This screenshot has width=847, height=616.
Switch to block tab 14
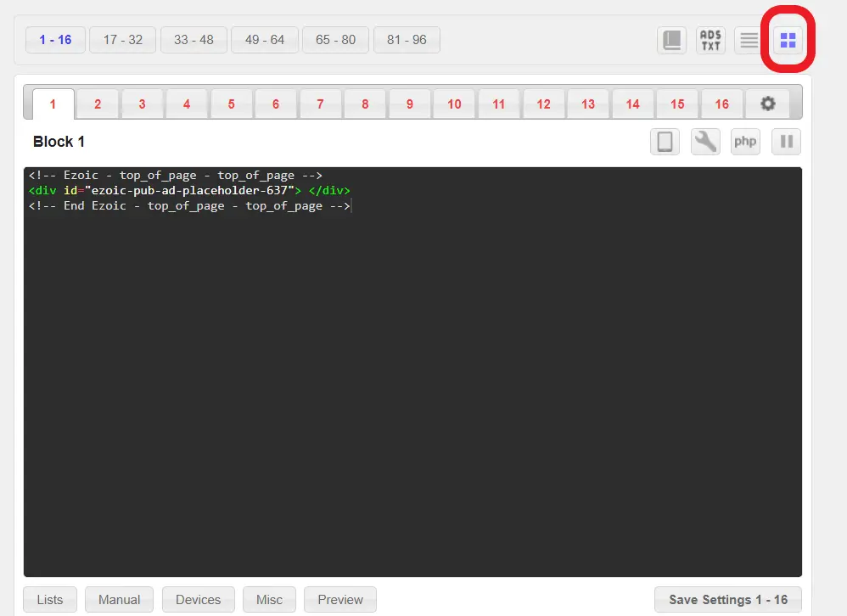click(x=632, y=104)
